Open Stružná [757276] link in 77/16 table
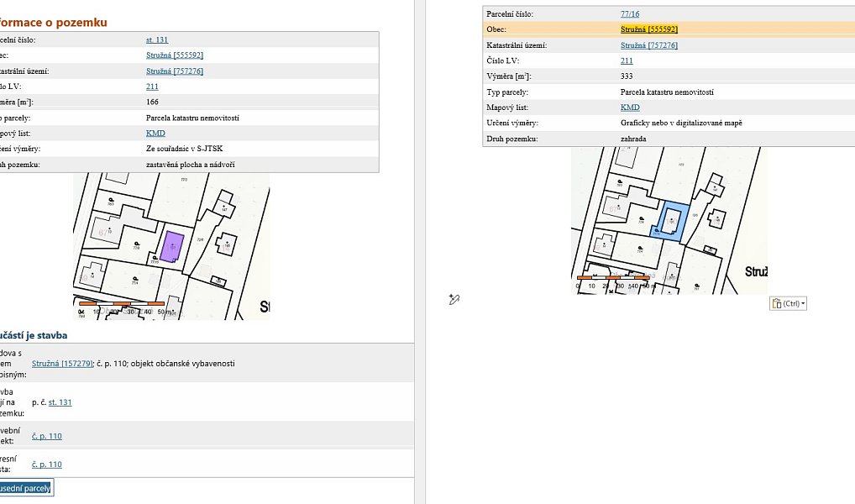Viewport: 855px width, 504px height. coord(649,45)
